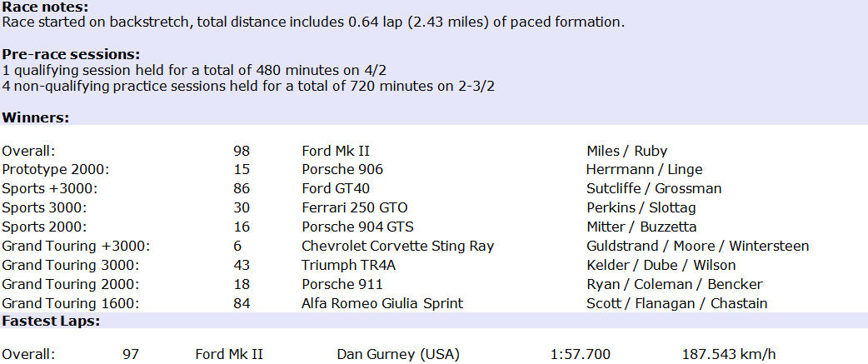Select Alfa Romeo Giulia Sprint text
The image size is (868, 364).
point(382,304)
